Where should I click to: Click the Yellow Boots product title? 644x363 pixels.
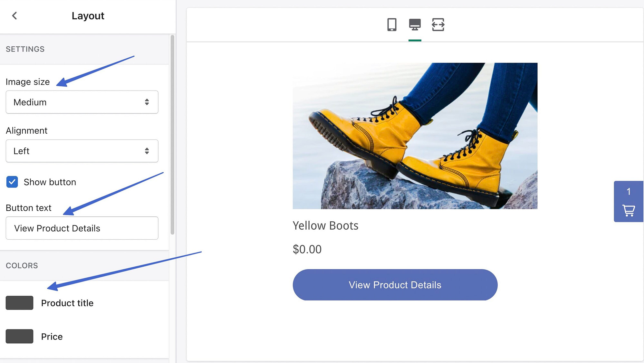point(325,225)
